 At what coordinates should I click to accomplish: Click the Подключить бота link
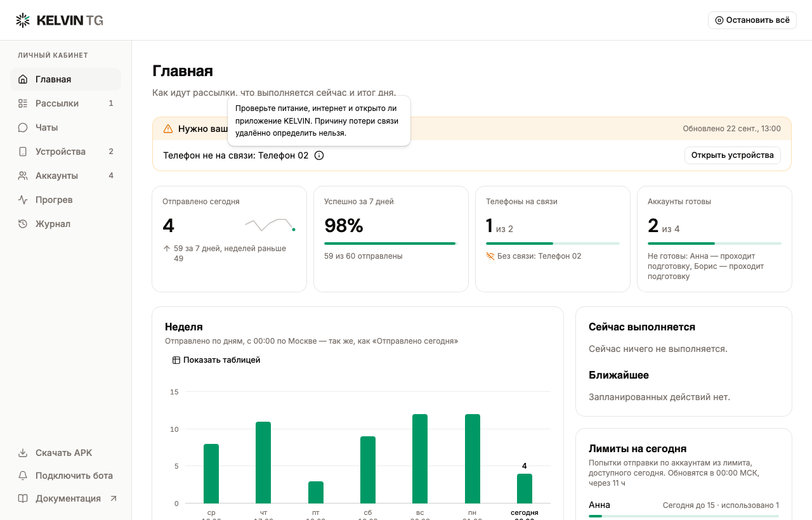[x=65, y=476]
